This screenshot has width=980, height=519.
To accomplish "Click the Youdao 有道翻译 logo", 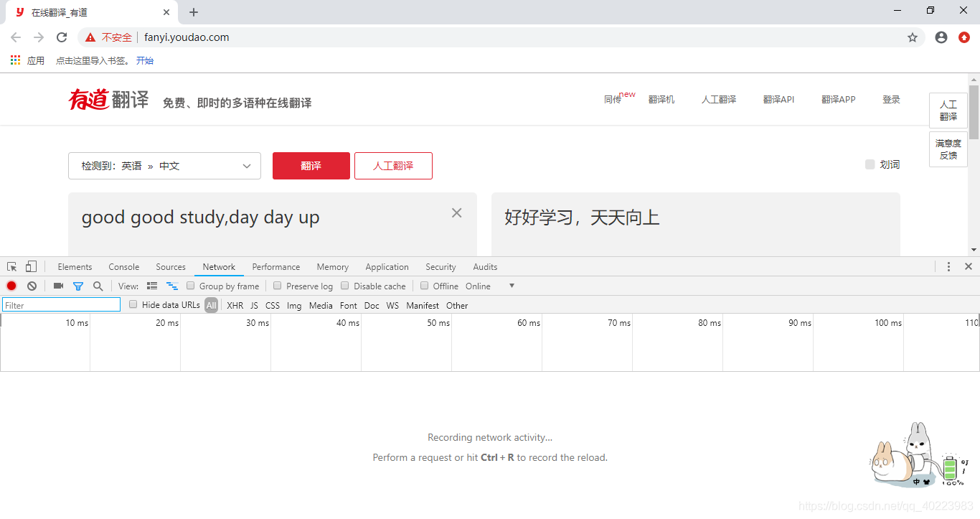I will 109,99.
